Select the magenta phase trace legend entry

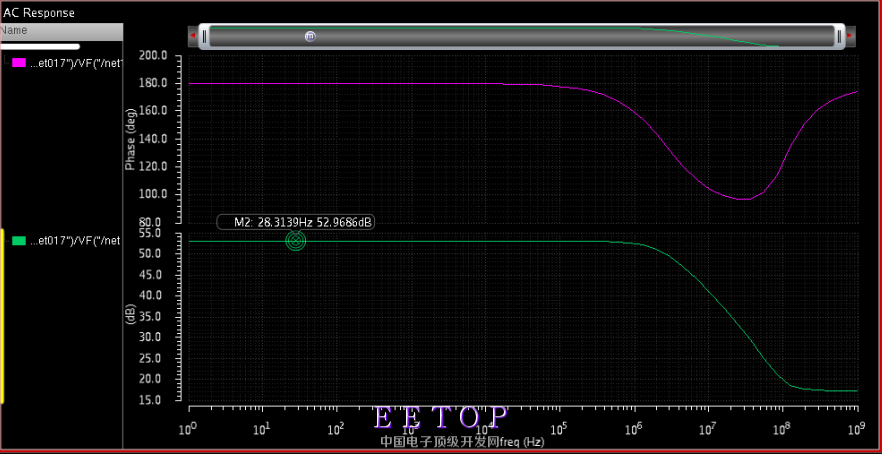tap(76, 63)
